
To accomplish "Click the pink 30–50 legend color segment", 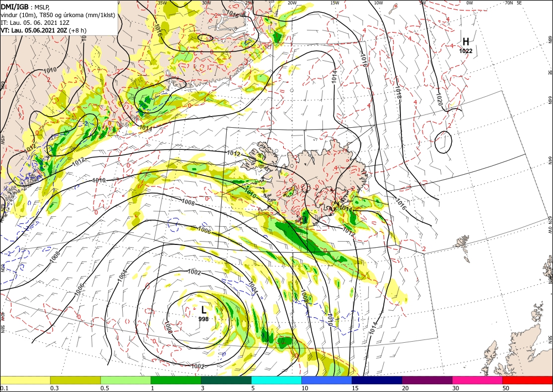I will pos(478,380).
